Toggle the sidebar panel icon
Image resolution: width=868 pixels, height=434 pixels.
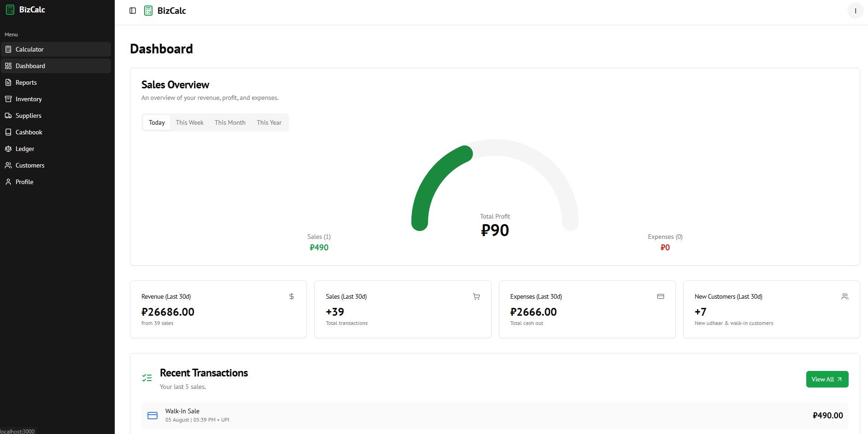[x=133, y=11]
